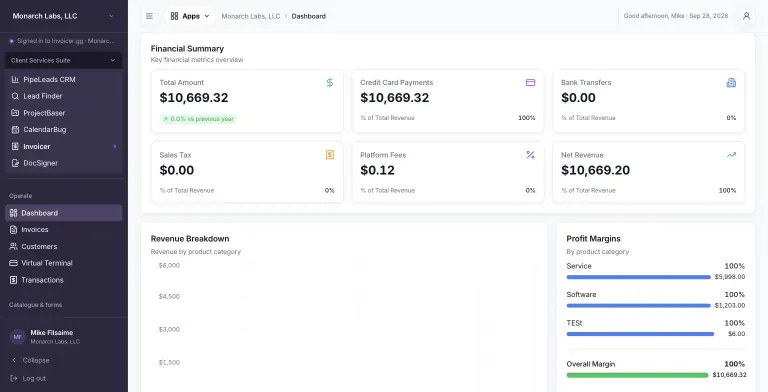The width and height of the screenshot is (768, 392).
Task: Click the Mike Filsaime user name
Action: pyautogui.click(x=51, y=332)
